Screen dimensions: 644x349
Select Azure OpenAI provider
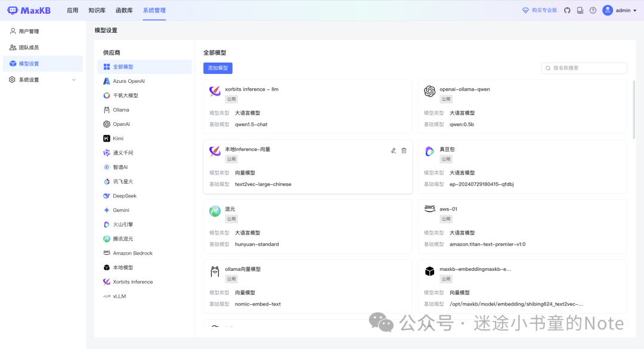pos(144,81)
